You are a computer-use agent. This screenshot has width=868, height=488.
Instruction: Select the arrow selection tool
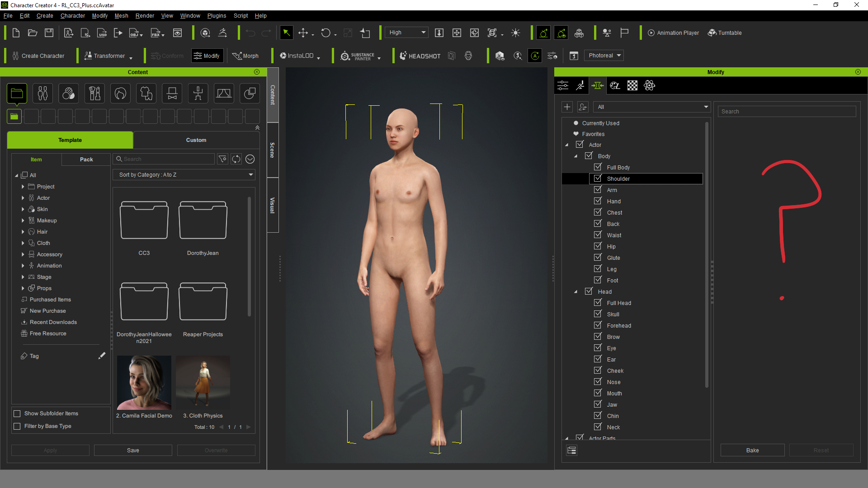(286, 33)
